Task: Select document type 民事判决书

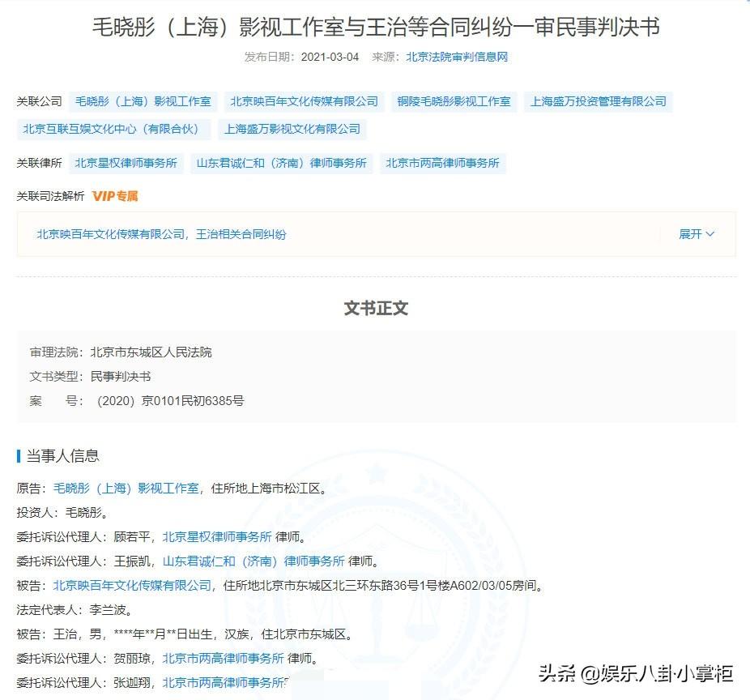Action: point(121,377)
